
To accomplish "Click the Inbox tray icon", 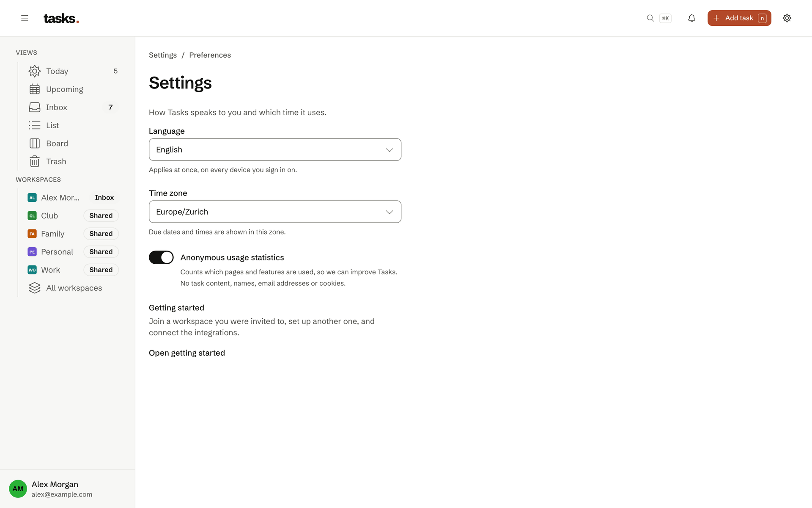I will coord(35,107).
